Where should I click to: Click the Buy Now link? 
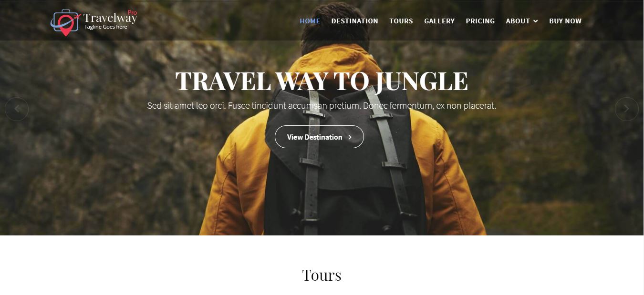point(565,21)
